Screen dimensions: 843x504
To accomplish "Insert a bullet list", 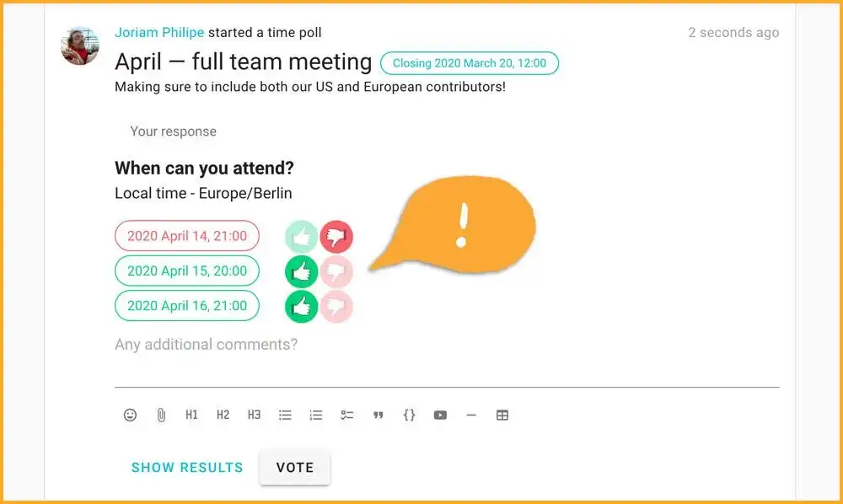I will [285, 415].
